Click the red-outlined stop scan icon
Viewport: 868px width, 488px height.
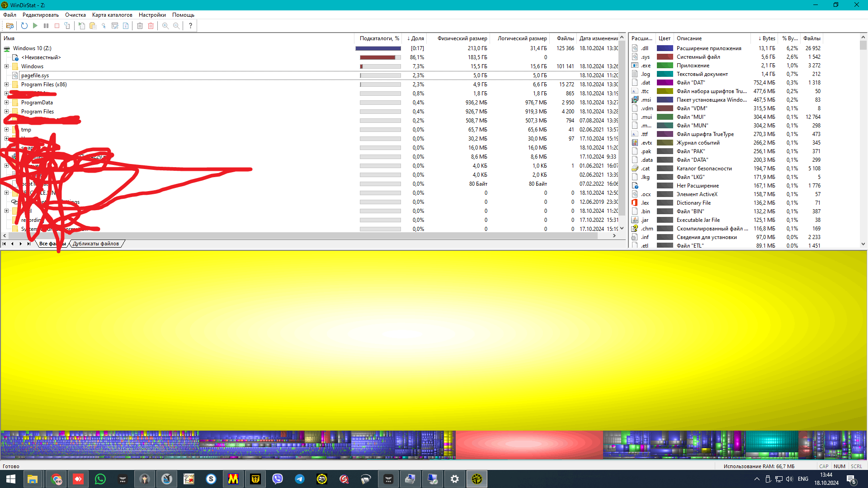pyautogui.click(x=57, y=26)
